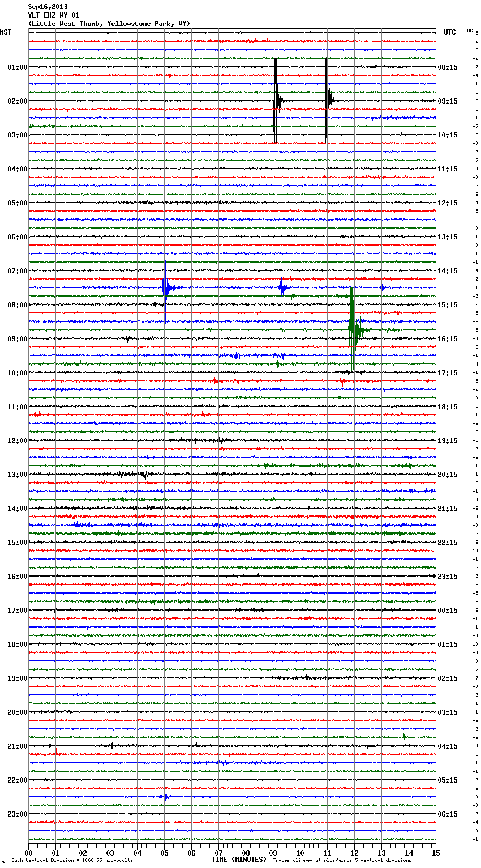481x868 pixels.
Task: Select the 01:00 MST time label
Action: coord(18,67)
